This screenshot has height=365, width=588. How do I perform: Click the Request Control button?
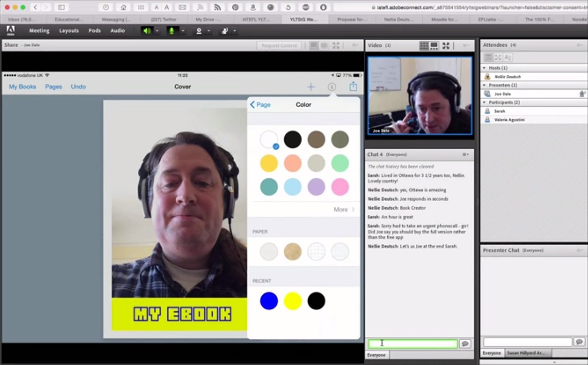[279, 45]
